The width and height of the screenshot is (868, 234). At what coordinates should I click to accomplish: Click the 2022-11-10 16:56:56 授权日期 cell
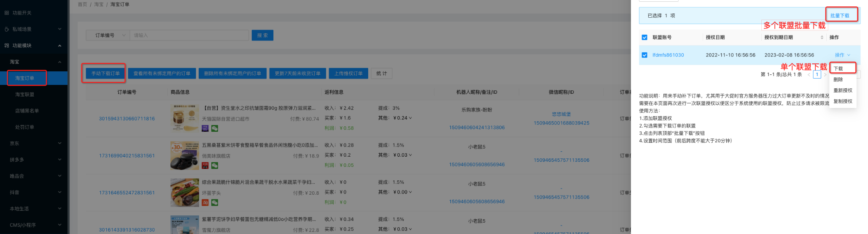(731, 55)
